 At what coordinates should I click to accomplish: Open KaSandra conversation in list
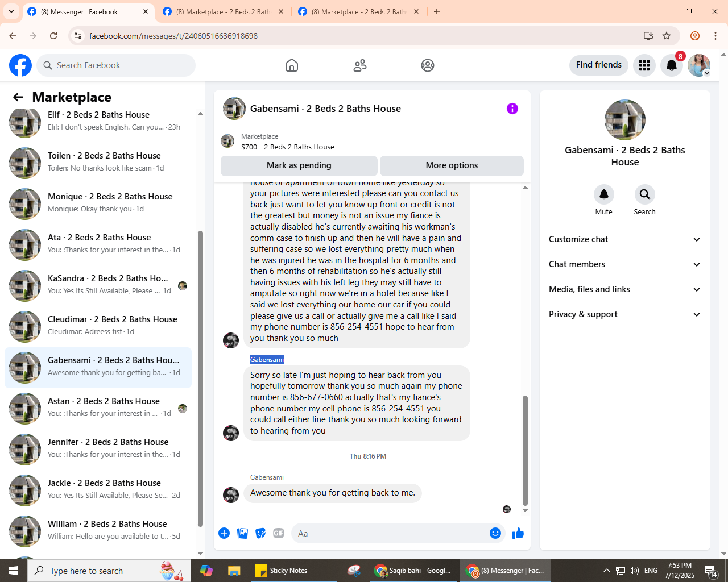pos(98,286)
